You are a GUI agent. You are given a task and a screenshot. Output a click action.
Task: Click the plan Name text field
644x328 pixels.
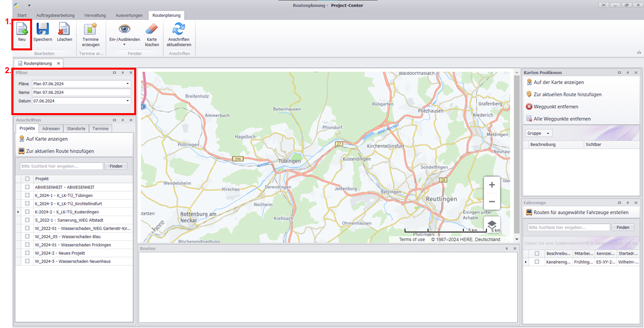tap(81, 92)
